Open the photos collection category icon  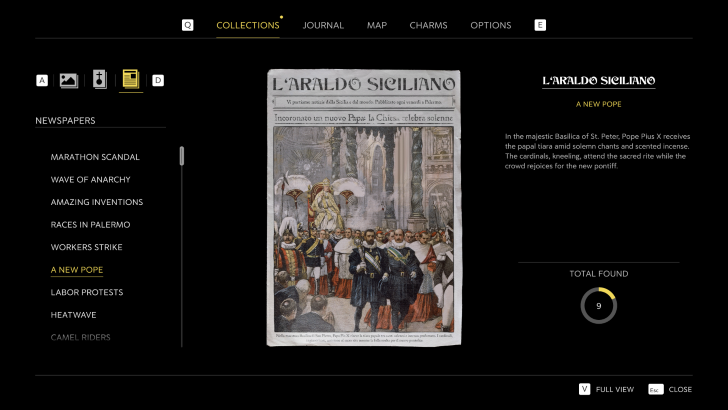point(69,80)
